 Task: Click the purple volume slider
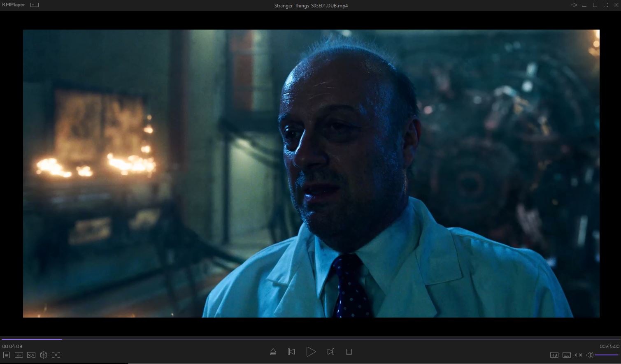click(607, 355)
